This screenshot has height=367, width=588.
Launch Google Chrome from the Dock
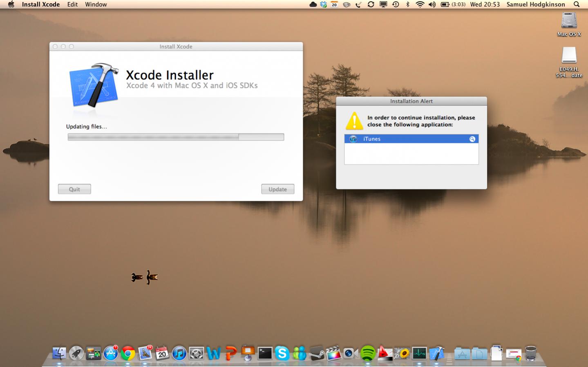[x=128, y=353]
